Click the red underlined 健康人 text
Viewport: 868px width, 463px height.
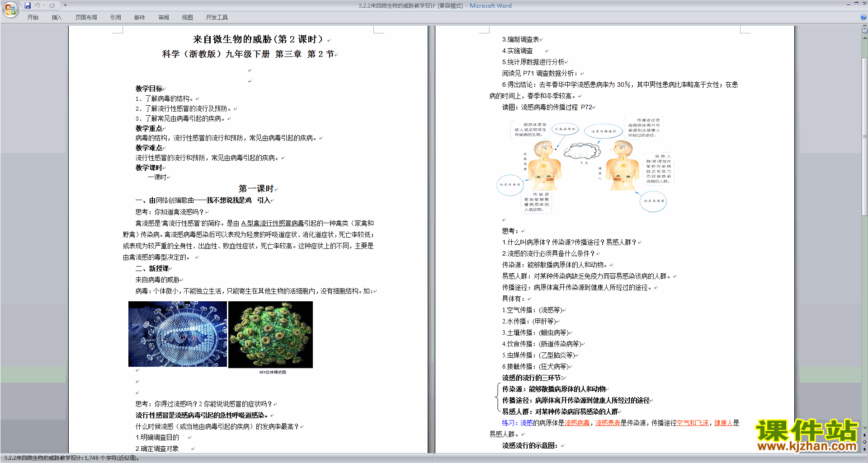[723, 423]
